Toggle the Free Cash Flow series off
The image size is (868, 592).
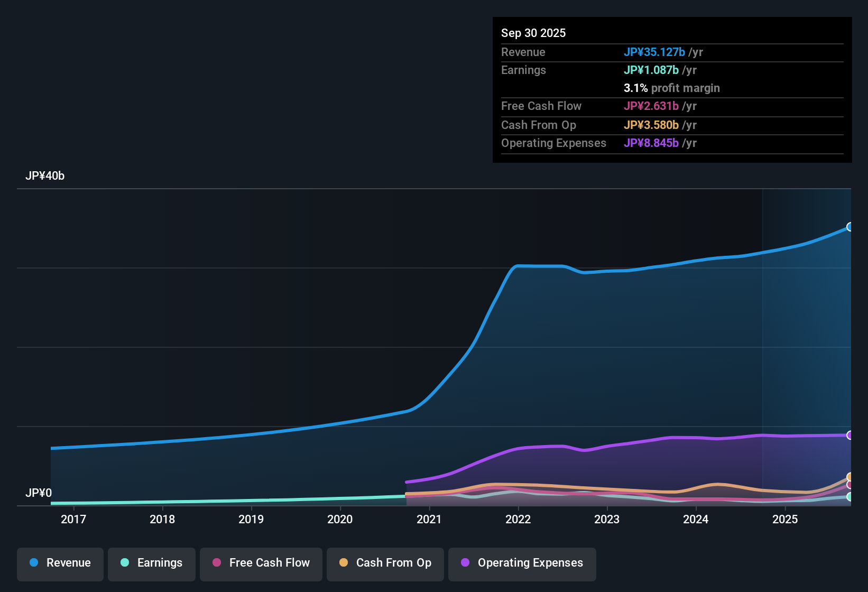point(261,563)
